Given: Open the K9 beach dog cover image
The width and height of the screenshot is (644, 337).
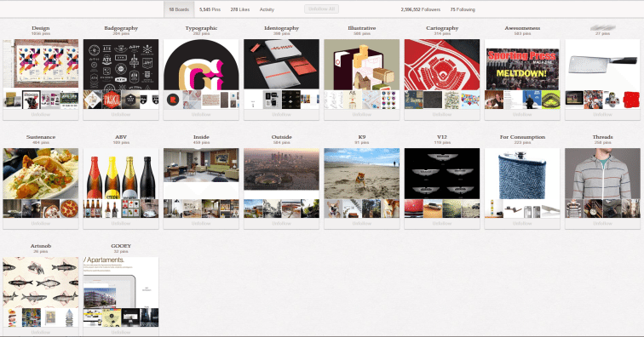Looking at the screenshot, I should pyautogui.click(x=362, y=174).
